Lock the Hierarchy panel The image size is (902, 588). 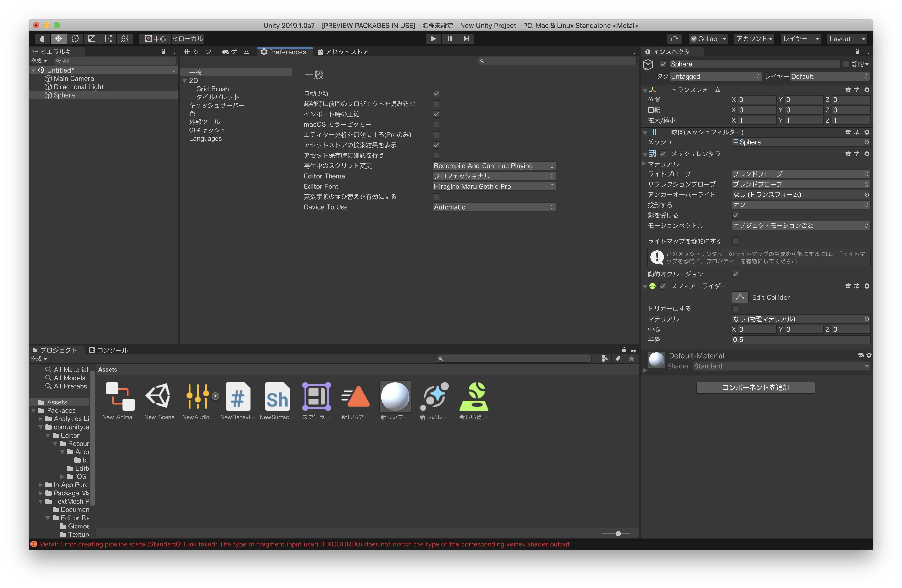coord(163,51)
